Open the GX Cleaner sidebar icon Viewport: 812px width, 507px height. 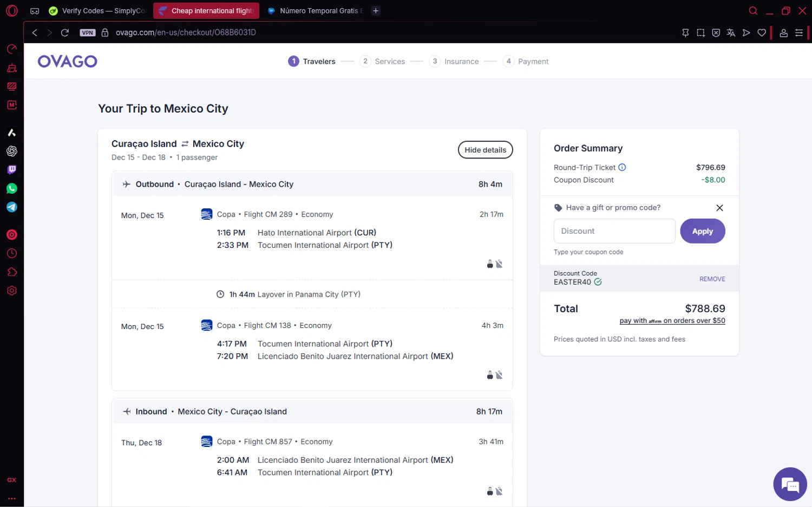click(12, 68)
